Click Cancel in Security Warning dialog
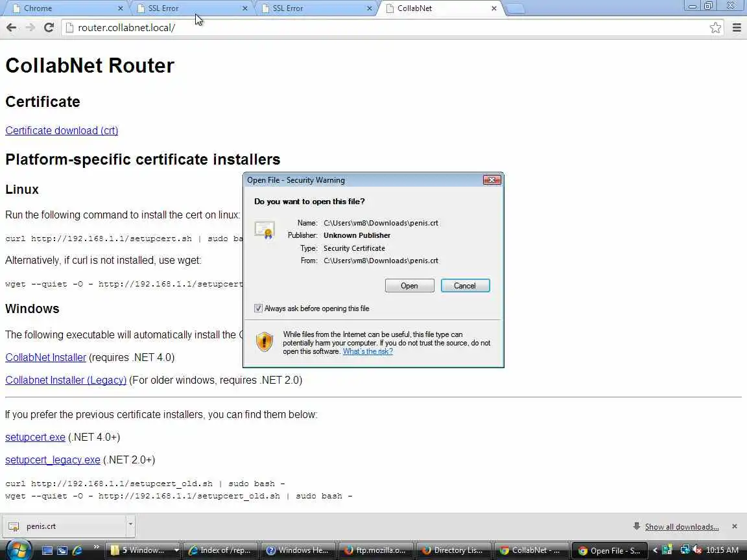This screenshot has height=560, width=747. [465, 286]
